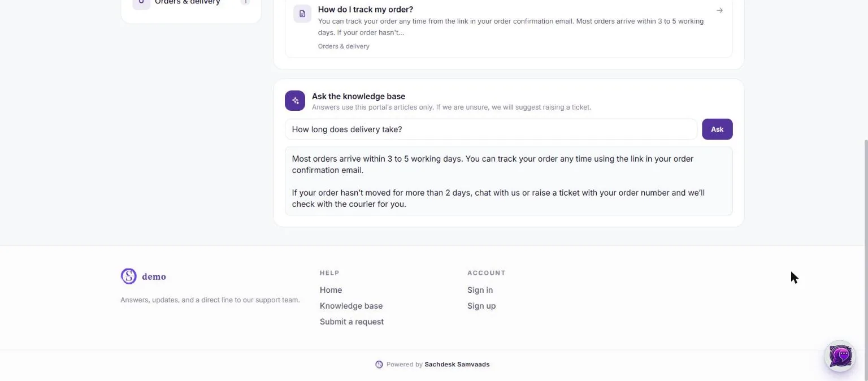The image size is (868, 381).
Task: Click the 'Orders & delivery' tag under the article
Action: pos(344,46)
